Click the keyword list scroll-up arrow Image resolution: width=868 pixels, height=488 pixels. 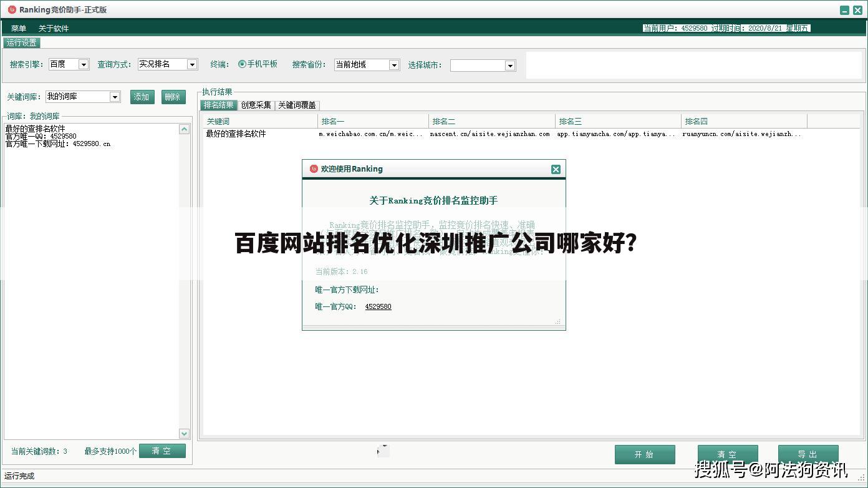point(184,129)
